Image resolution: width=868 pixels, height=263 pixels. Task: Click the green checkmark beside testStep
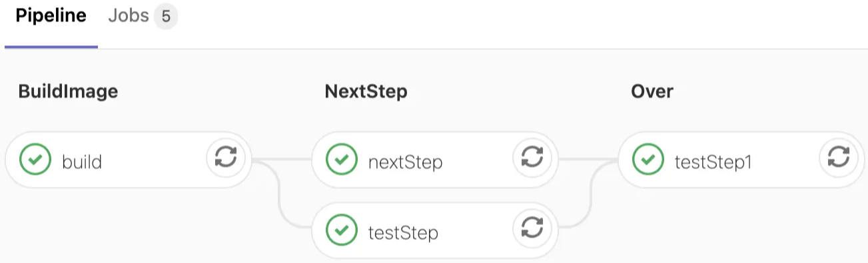point(342,230)
